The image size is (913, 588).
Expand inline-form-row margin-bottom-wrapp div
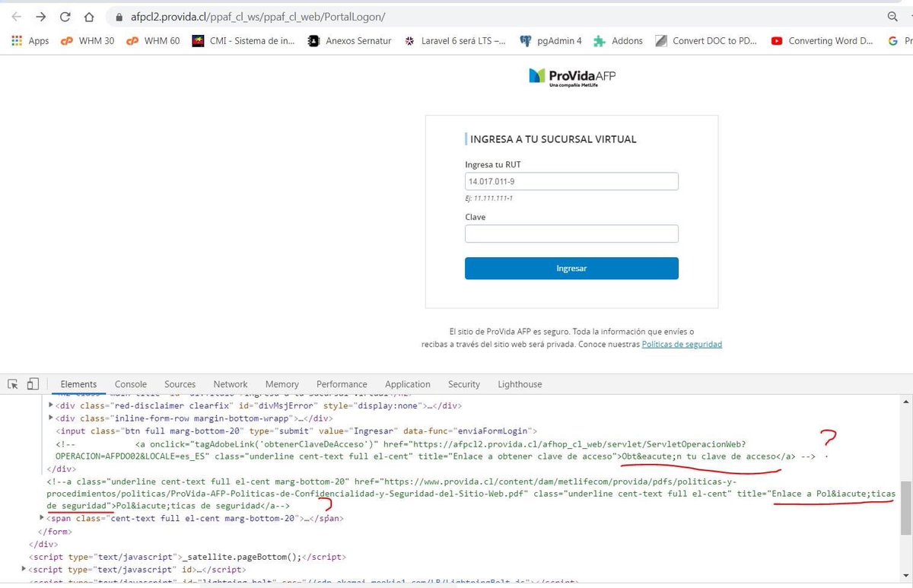[x=51, y=418]
